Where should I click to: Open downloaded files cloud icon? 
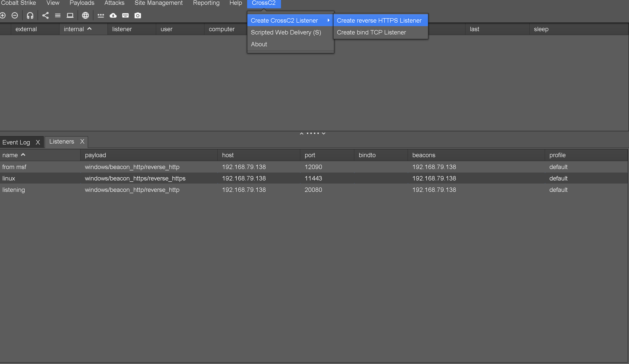click(x=113, y=15)
